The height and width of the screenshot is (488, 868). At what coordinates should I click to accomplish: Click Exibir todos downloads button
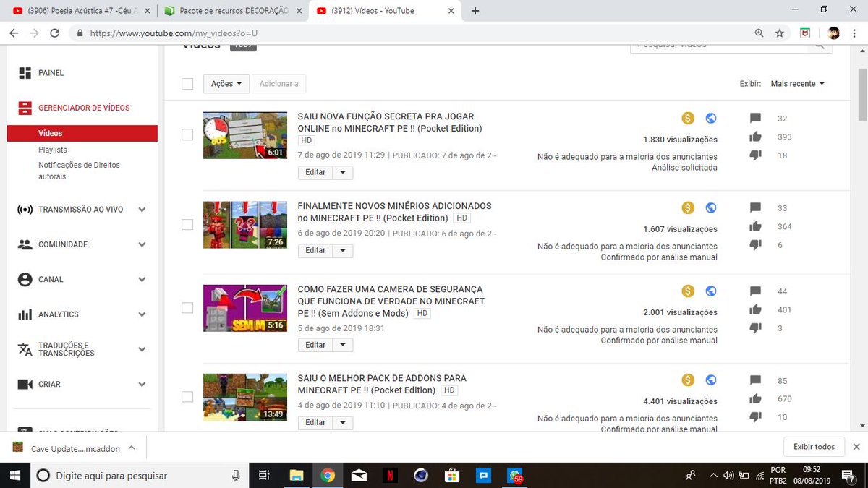click(814, 447)
